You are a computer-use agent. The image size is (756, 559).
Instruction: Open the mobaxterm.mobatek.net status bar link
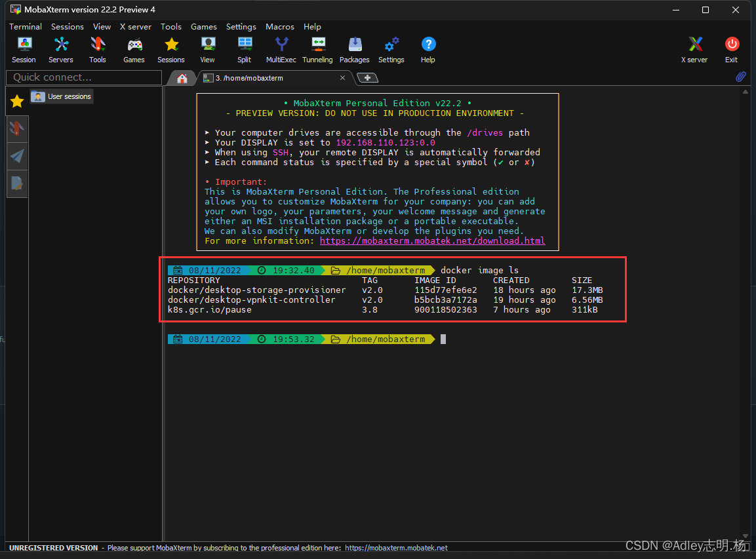point(396,548)
